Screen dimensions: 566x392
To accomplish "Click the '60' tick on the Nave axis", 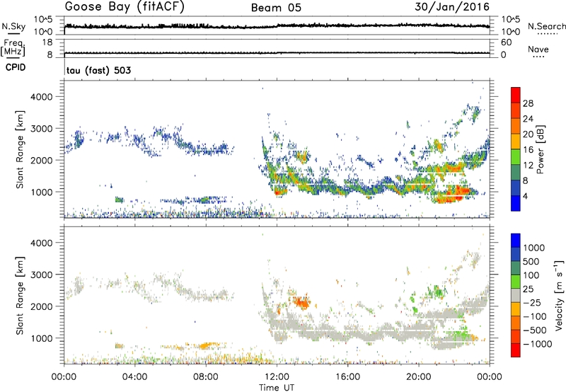I will [x=507, y=42].
